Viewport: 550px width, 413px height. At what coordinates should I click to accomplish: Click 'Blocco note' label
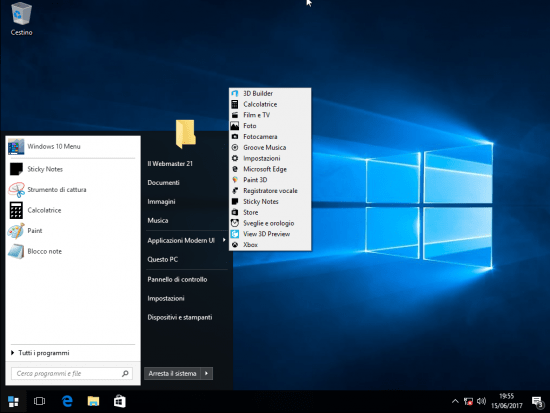[45, 251]
